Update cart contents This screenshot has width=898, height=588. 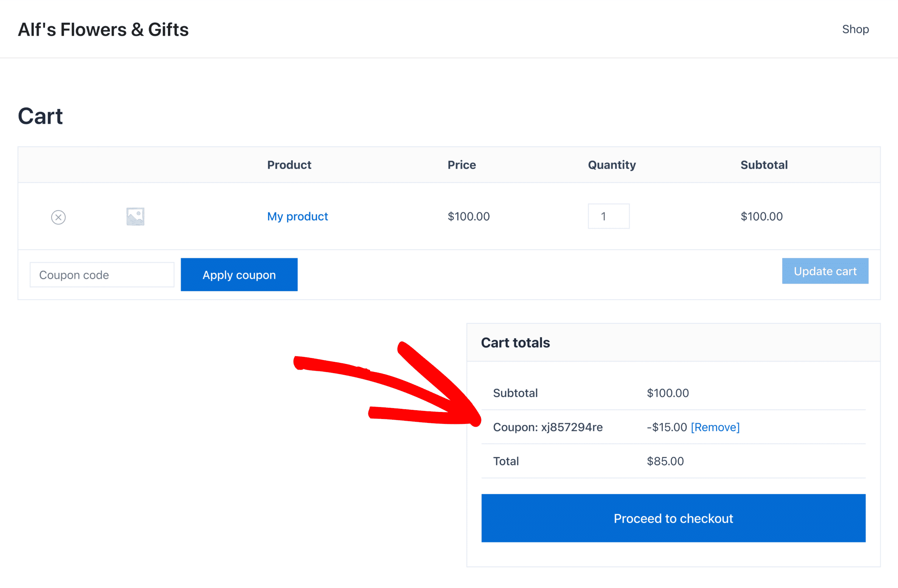tap(825, 271)
